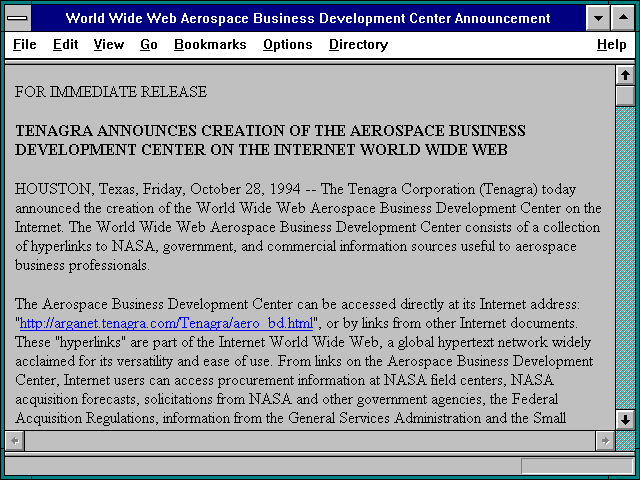Viewport: 640px width, 480px height.
Task: Open the File menu
Action: (x=24, y=44)
